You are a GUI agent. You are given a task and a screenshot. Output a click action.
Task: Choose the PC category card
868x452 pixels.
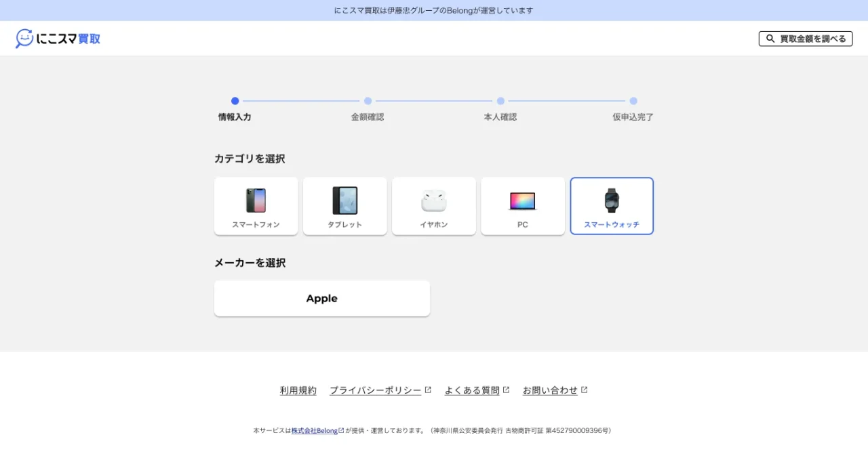pos(523,206)
